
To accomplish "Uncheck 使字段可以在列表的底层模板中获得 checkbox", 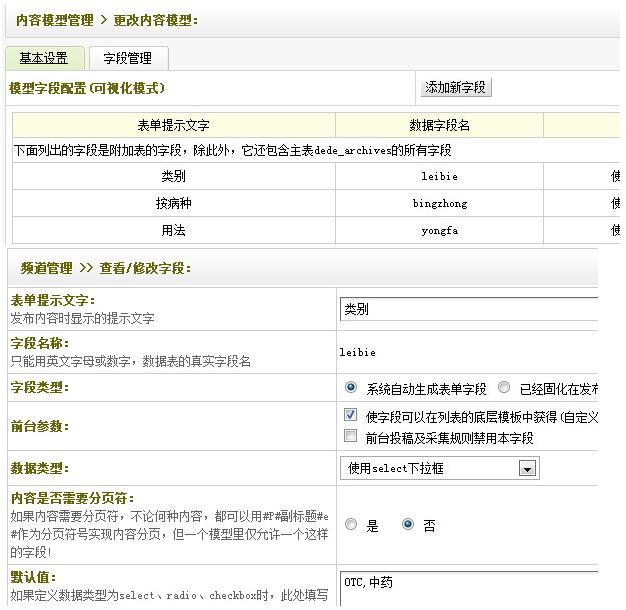I will (350, 415).
